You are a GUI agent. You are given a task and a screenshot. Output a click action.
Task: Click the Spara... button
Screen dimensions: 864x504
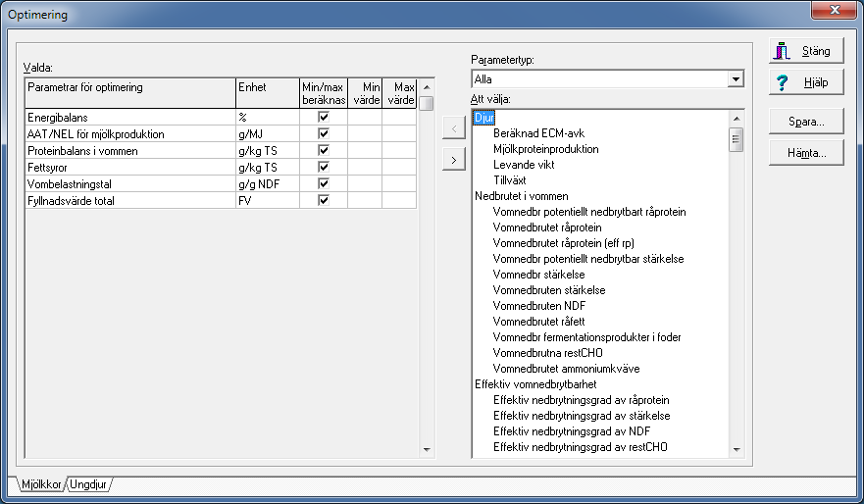tap(806, 122)
